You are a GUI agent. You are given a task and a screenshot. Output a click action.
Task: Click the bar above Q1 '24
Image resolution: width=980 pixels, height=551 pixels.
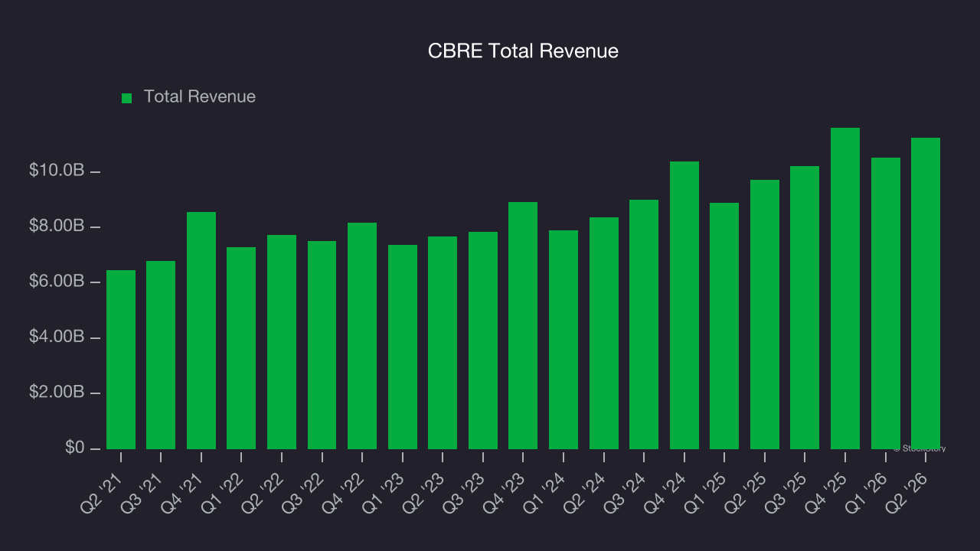pos(563,340)
